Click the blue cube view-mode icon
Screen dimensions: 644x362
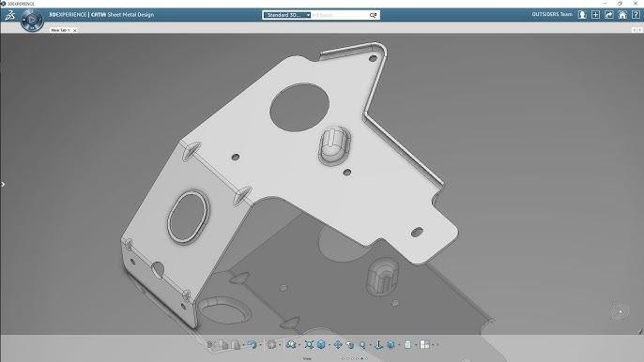pos(322,345)
